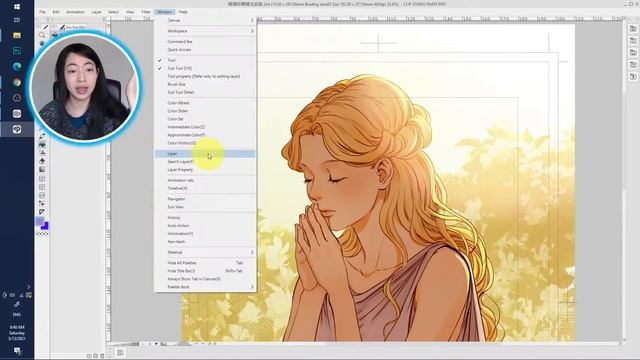Open the Windows Start menu

tap(17, 7)
